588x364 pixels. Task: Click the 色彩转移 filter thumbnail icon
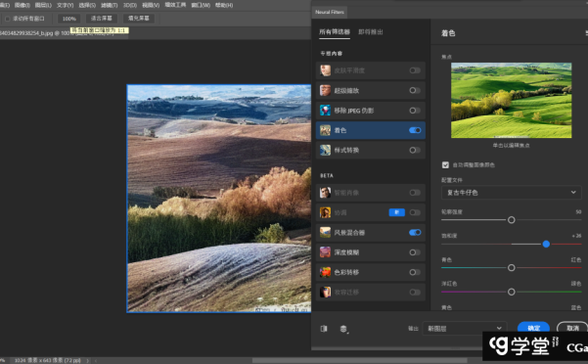coord(325,272)
